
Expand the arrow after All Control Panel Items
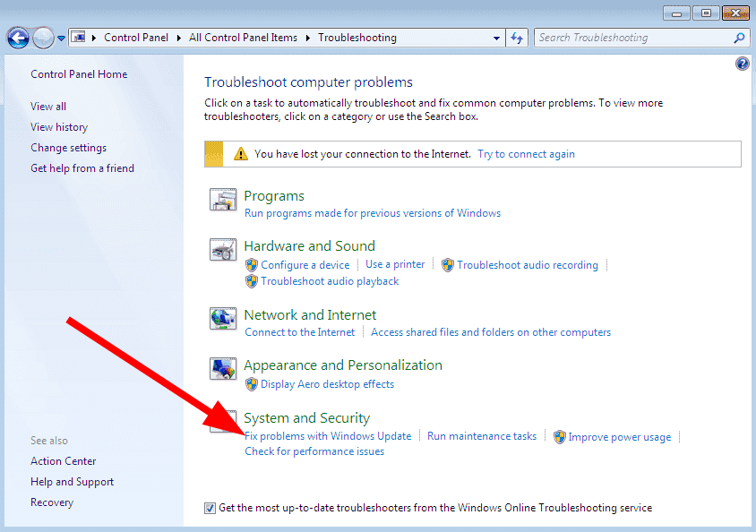click(x=307, y=38)
